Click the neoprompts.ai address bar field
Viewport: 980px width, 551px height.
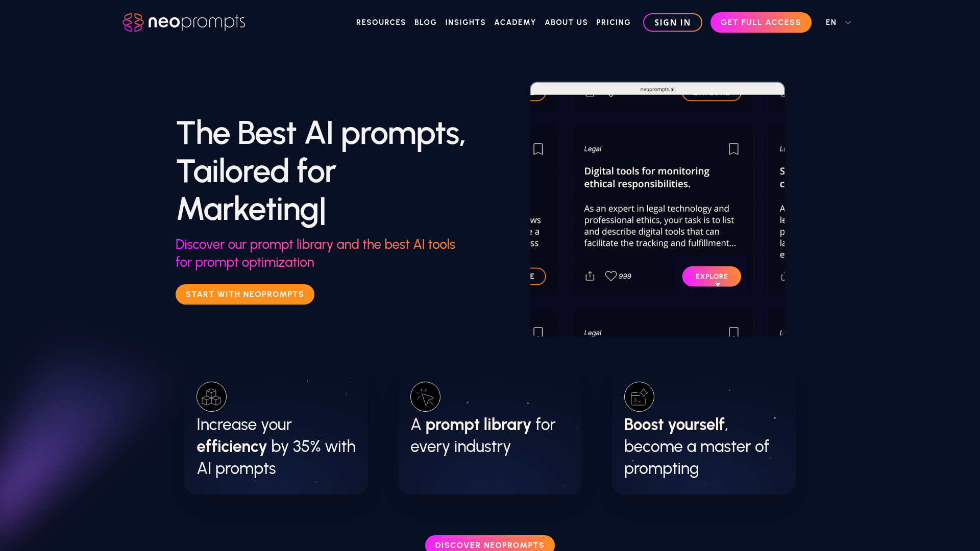coord(657,88)
